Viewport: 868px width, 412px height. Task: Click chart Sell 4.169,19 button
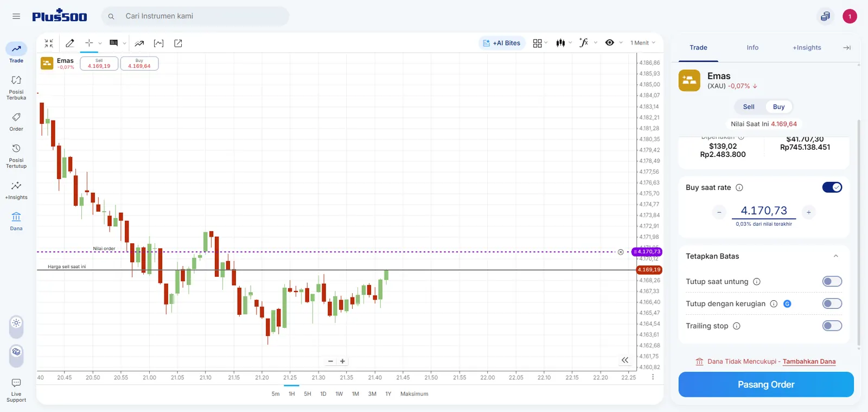pos(99,64)
